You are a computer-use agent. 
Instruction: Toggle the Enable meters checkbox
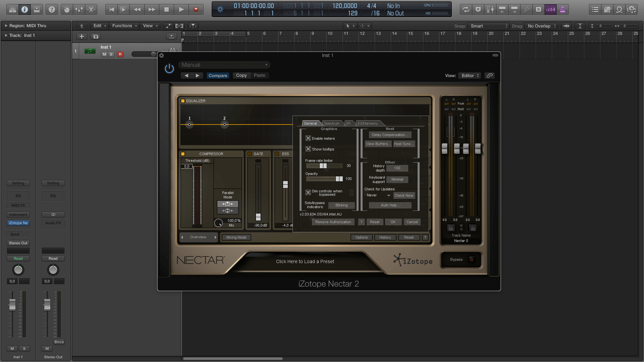(x=308, y=138)
